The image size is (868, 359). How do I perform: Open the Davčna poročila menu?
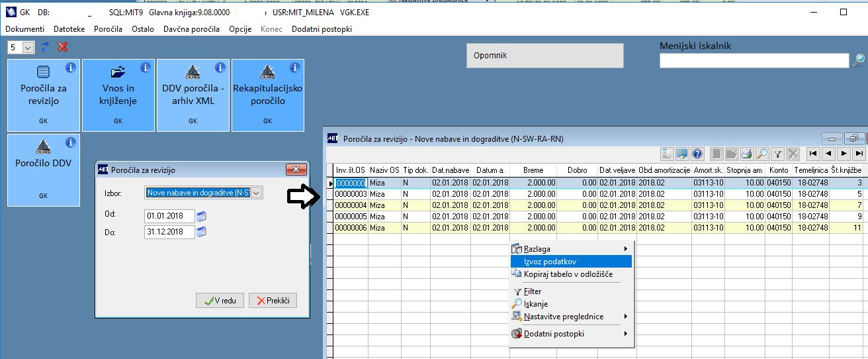coord(191,29)
